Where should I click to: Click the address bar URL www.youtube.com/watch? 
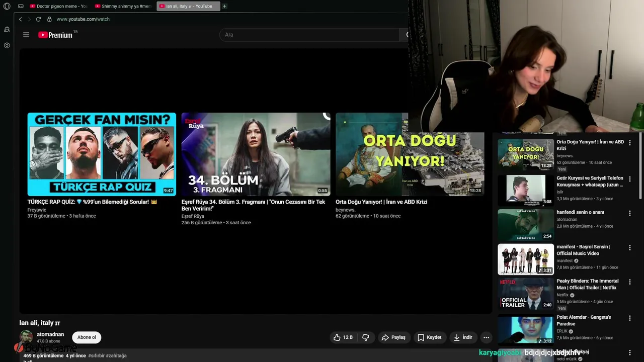[83, 19]
